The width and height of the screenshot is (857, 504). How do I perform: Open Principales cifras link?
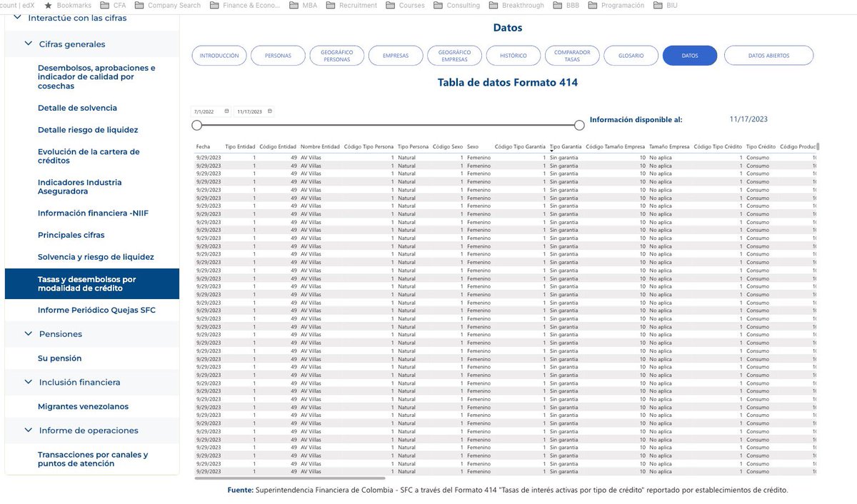coord(71,235)
